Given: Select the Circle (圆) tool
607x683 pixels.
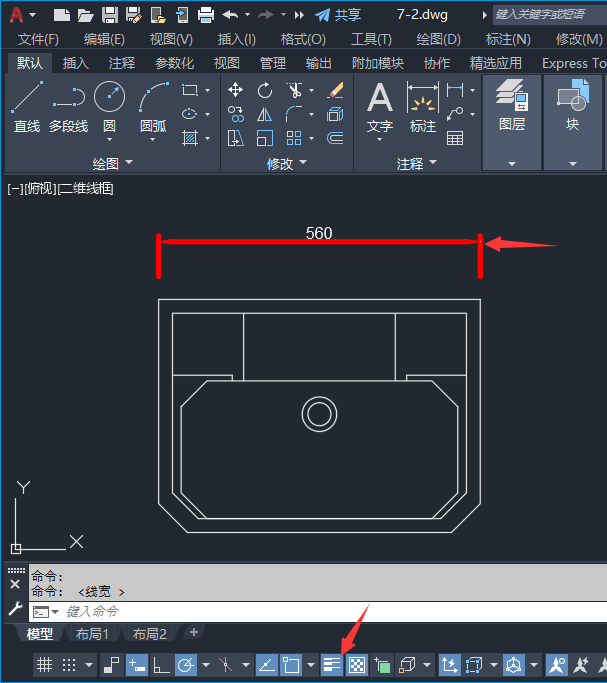Looking at the screenshot, I should (109, 105).
